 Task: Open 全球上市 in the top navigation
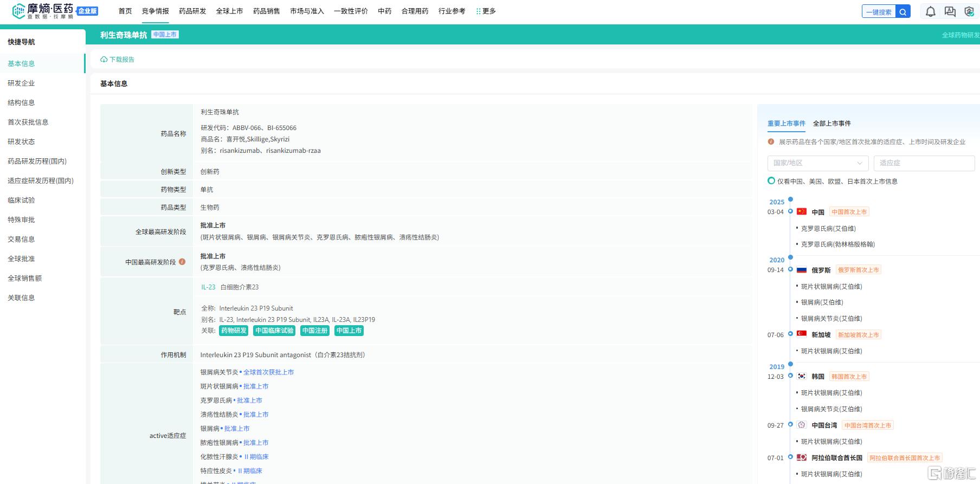[x=229, y=11]
